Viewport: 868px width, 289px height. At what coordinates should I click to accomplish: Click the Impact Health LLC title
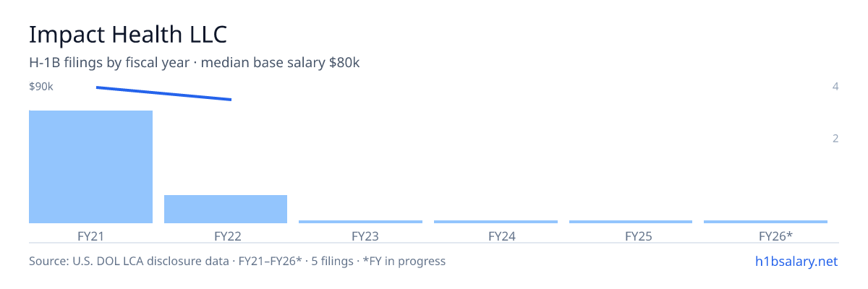click(128, 34)
